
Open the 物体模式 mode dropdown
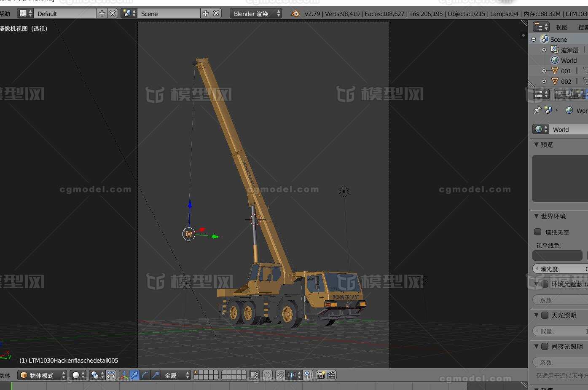point(42,375)
